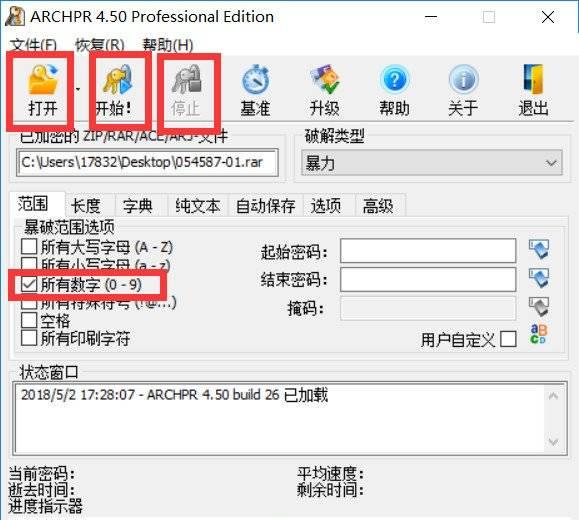Expand the arrow next to 打开 button
This screenshot has height=520, width=579.
point(78,89)
